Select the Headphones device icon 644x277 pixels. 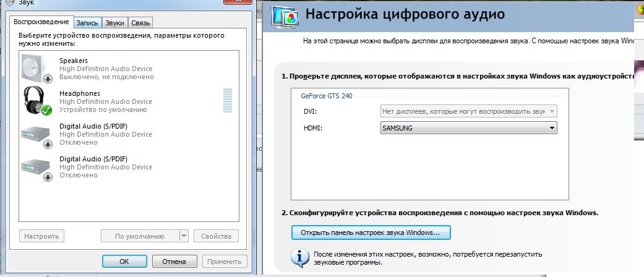pyautogui.click(x=36, y=100)
